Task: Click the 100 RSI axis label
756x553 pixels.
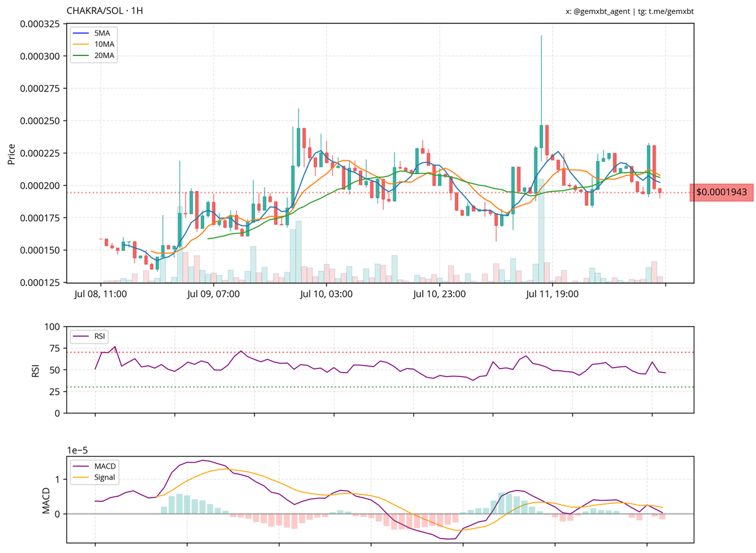Action: 52,327
